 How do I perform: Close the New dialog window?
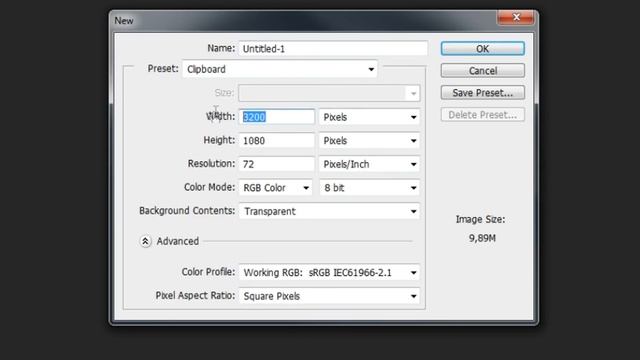coord(516,17)
